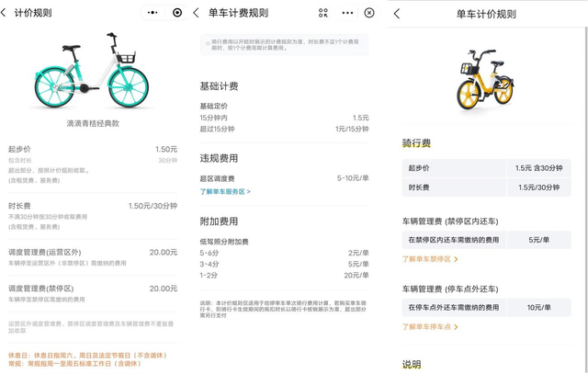Open the four-square scan icon in 单车计费规则 header
This screenshot has height=374, width=588.
coord(322,13)
